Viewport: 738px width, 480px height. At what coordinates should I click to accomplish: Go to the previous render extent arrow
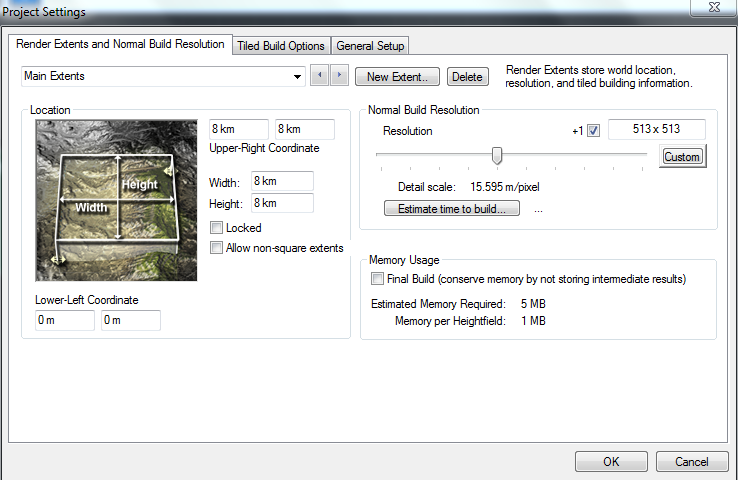coord(320,75)
